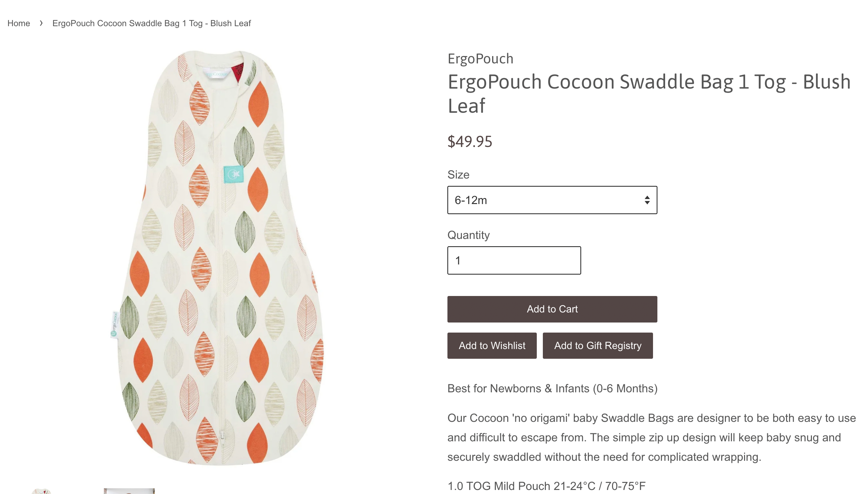The width and height of the screenshot is (868, 494).
Task: Click the main swaddle bag product image
Action: pyautogui.click(x=217, y=258)
